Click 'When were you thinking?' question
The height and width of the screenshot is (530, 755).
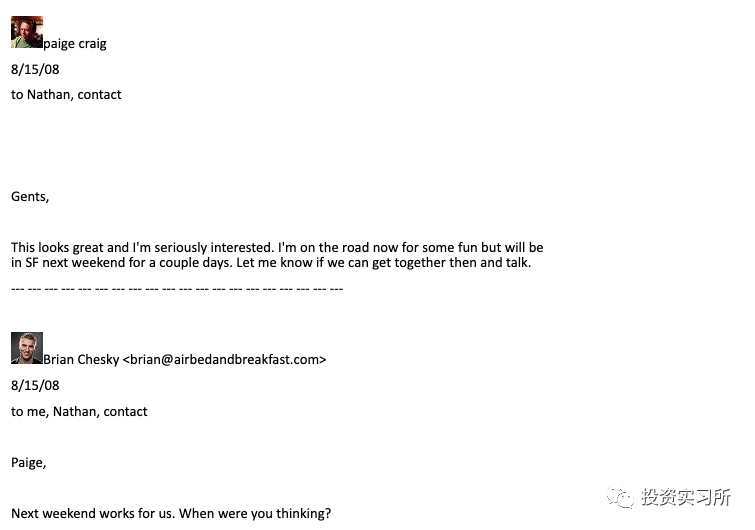pyautogui.click(x=255, y=514)
